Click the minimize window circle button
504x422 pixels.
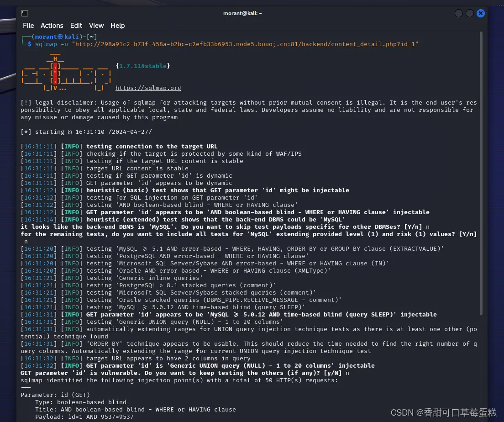[x=459, y=13]
